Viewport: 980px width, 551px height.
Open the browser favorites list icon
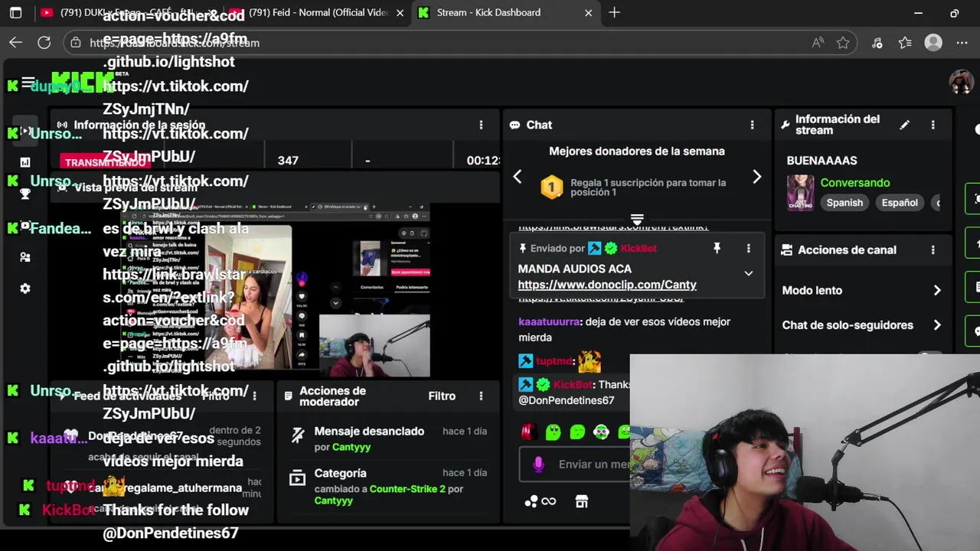[x=905, y=43]
